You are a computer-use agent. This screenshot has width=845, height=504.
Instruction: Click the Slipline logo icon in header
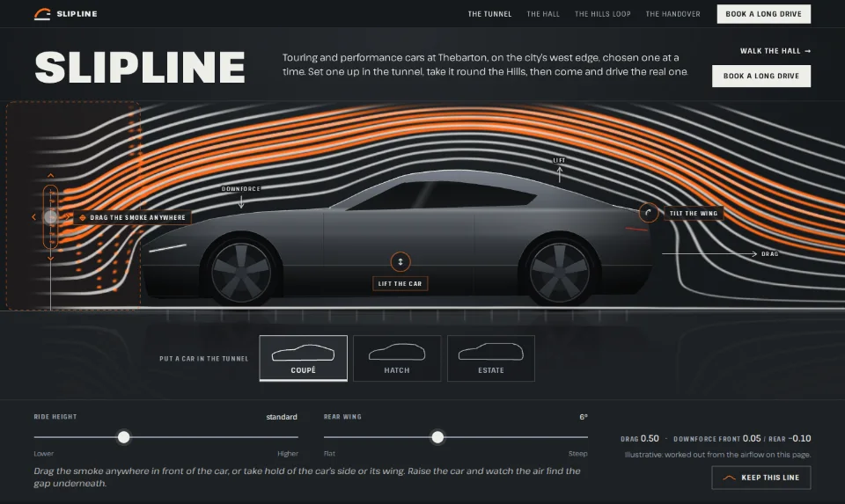42,14
